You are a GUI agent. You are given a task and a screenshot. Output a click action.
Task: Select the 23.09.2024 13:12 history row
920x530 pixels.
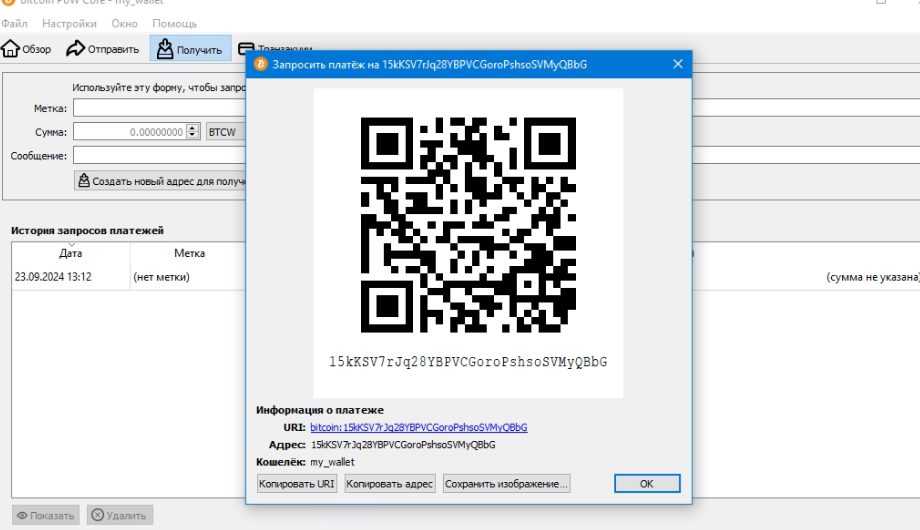coord(465,277)
